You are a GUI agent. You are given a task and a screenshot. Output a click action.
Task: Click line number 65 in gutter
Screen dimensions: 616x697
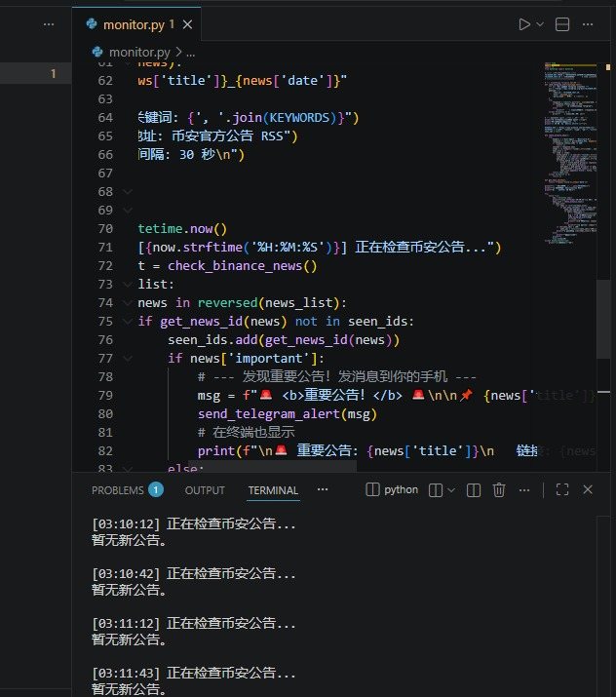click(105, 136)
